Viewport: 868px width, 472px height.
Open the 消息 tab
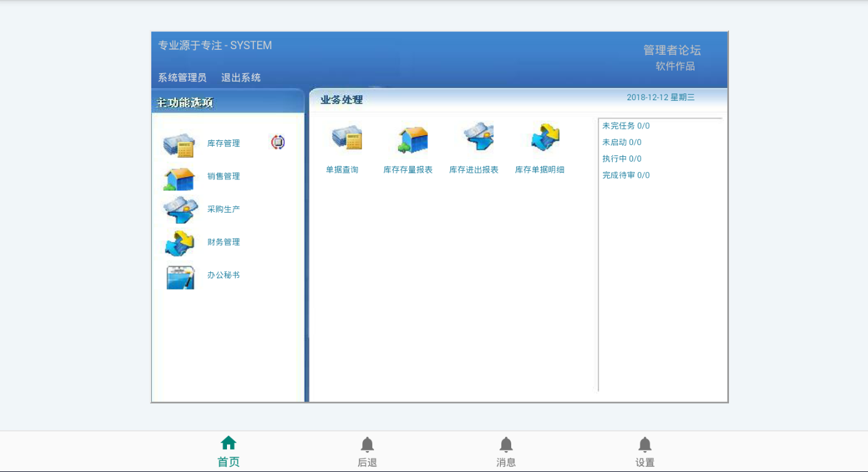pyautogui.click(x=506, y=452)
